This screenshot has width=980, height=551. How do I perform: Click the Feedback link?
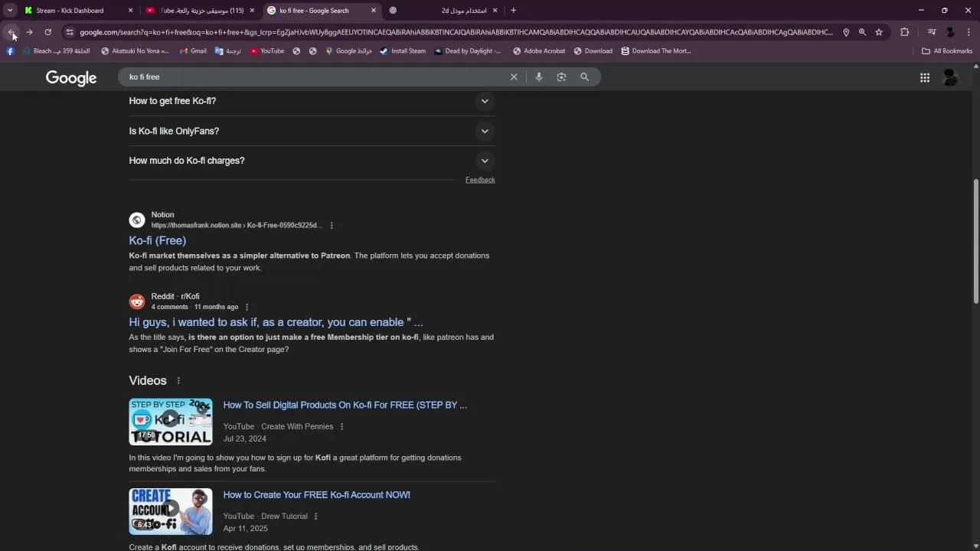(480, 180)
